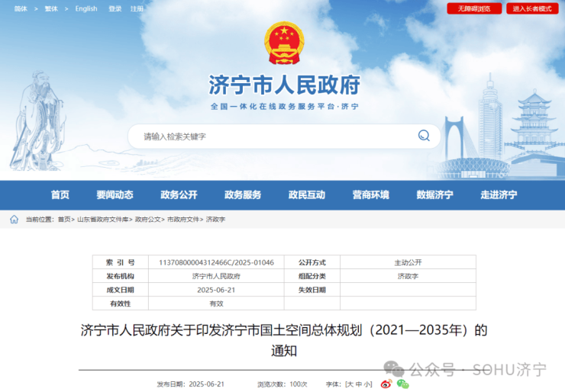Click in the 请输入检索关键字 search field

tap(275, 137)
